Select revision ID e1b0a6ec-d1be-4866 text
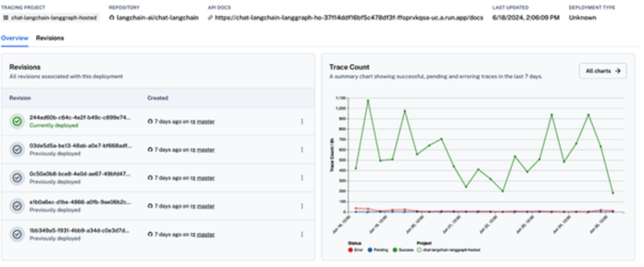The height and width of the screenshot is (267, 644). pyautogui.click(x=80, y=202)
